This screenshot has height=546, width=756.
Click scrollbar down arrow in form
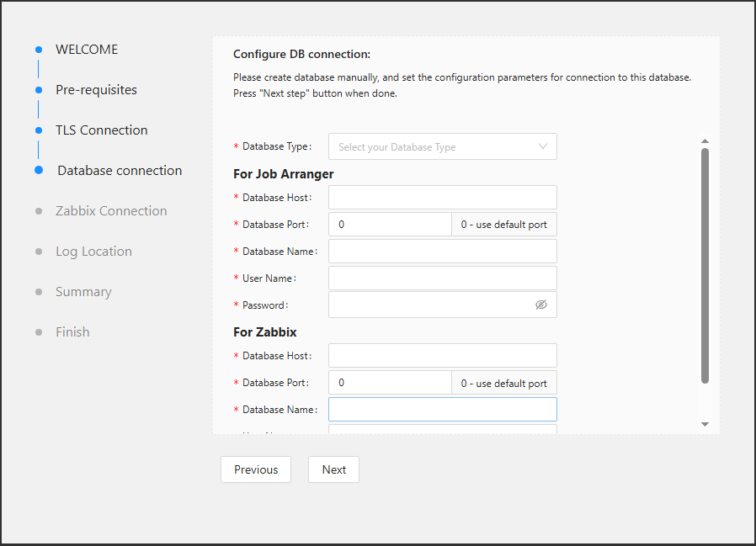[x=705, y=425]
